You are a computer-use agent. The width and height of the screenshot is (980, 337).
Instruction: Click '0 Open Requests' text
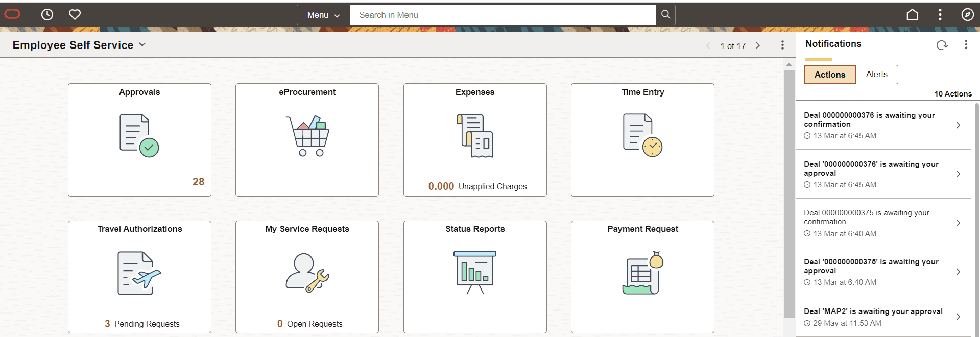click(x=309, y=324)
